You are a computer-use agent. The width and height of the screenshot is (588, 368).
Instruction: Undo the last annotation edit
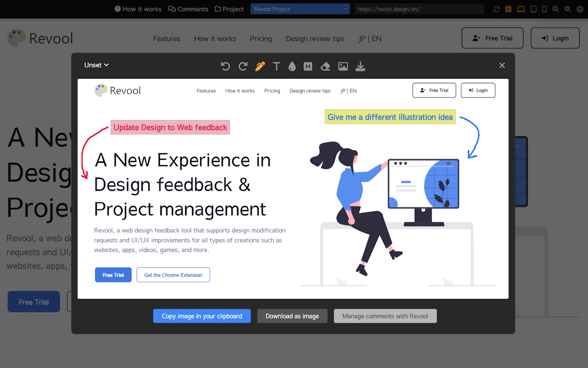[x=225, y=66]
